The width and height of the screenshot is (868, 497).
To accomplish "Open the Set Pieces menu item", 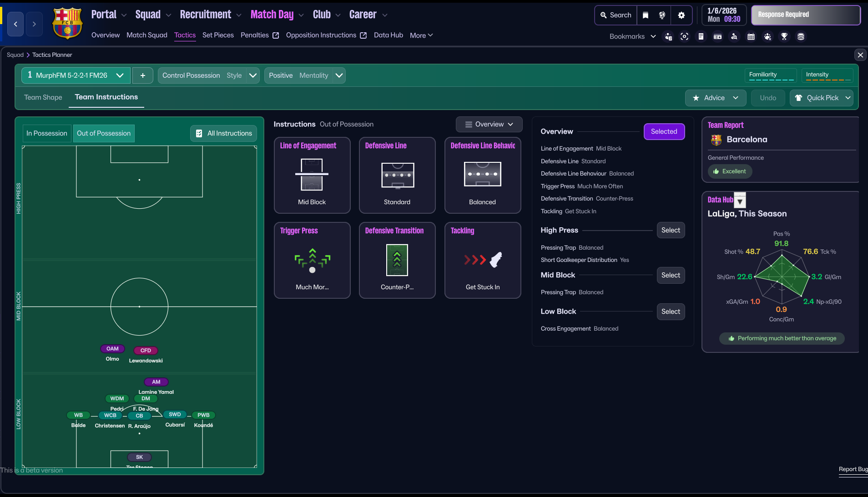I will [218, 35].
